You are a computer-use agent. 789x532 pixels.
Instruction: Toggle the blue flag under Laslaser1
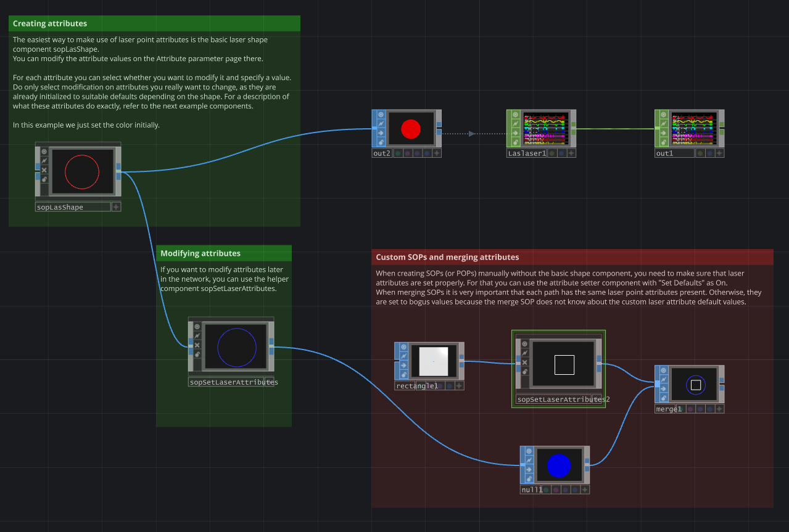click(x=561, y=153)
